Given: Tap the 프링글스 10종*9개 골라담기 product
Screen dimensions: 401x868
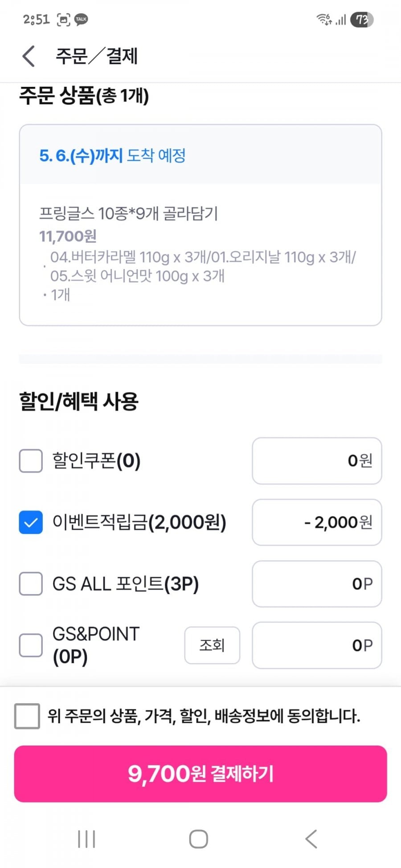Looking at the screenshot, I should click(x=128, y=214).
